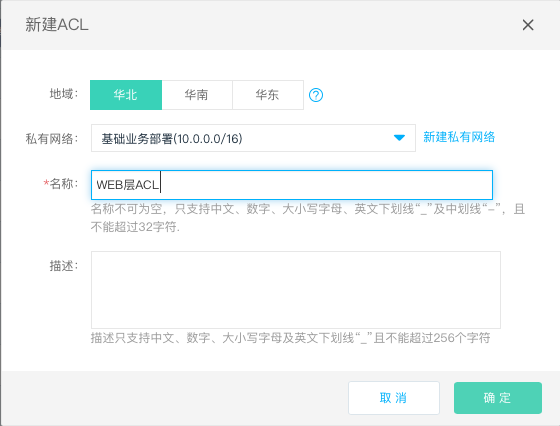Image resolution: width=560 pixels, height=426 pixels.
Task: Focus the 名称 field containing WEB层ACL
Action: click(292, 185)
